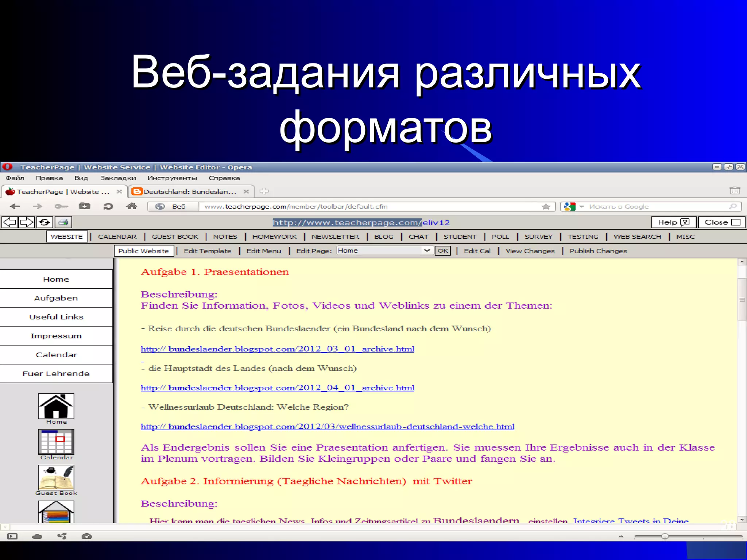Click the magnifier search icon
The image size is (747, 560).
point(732,207)
